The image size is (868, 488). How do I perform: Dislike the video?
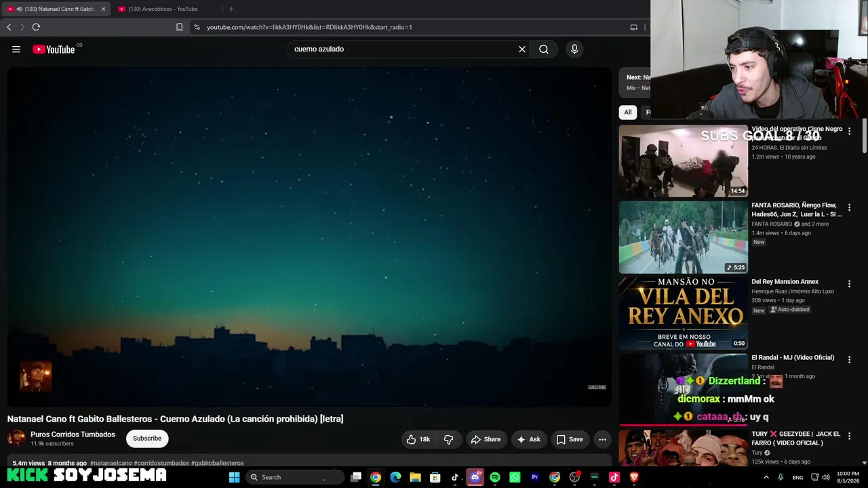coord(448,439)
